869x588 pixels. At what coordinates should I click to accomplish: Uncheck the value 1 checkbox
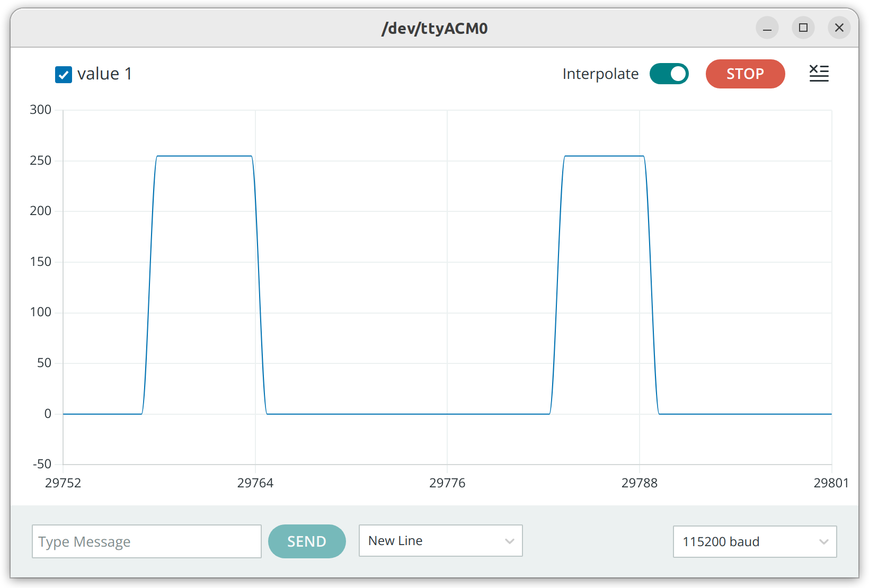coord(64,75)
